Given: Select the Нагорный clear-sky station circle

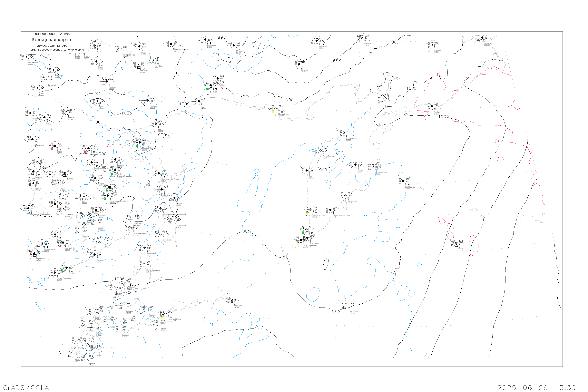Looking at the screenshot, I should (x=45, y=80).
